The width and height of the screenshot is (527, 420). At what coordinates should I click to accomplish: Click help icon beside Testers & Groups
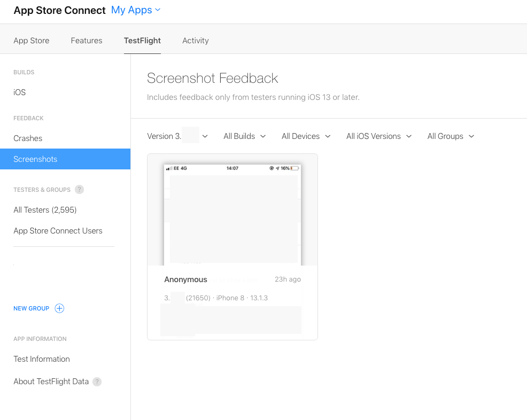(x=79, y=190)
